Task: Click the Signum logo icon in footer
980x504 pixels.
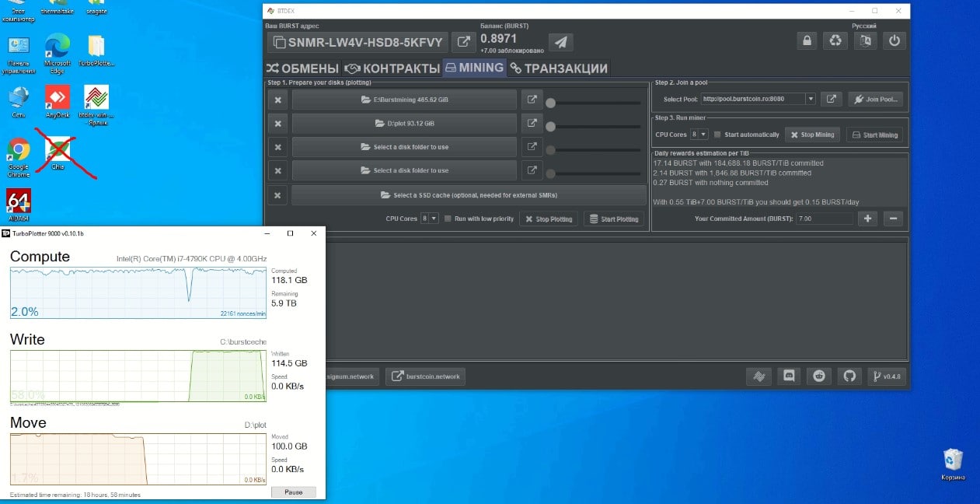Action: [759, 376]
